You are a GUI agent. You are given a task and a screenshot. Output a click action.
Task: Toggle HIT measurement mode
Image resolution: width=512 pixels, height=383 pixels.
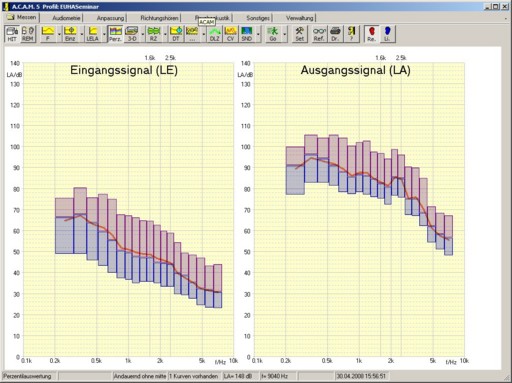(12, 34)
